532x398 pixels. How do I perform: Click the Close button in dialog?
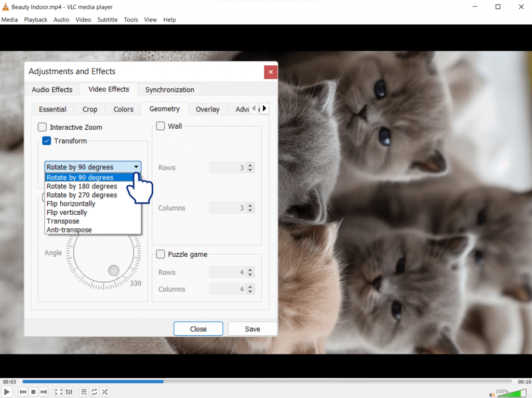198,329
